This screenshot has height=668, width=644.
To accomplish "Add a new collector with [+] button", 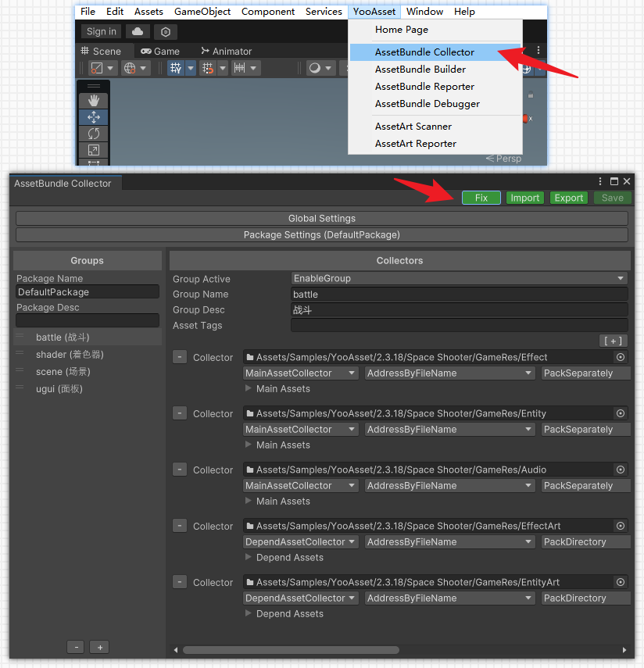I will [613, 341].
